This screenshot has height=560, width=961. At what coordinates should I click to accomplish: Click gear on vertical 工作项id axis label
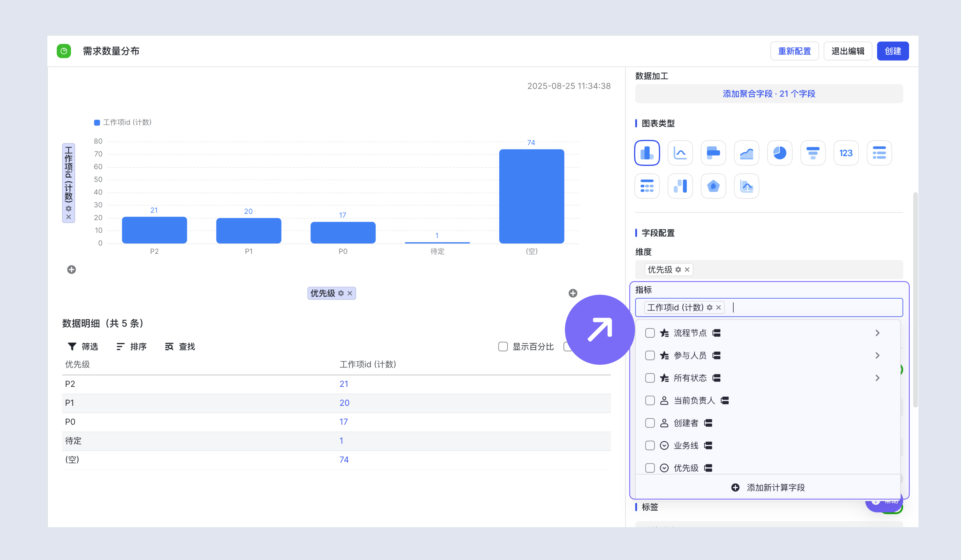coord(69,208)
